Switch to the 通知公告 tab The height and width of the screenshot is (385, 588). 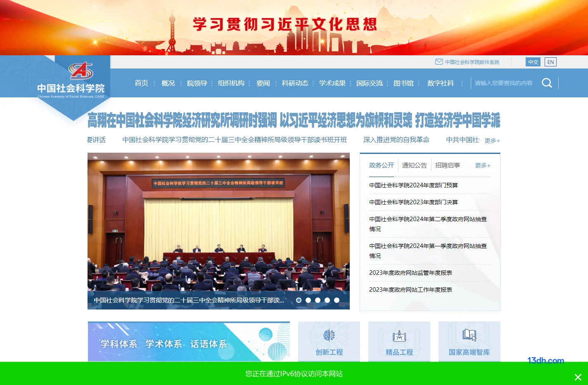[x=415, y=165]
